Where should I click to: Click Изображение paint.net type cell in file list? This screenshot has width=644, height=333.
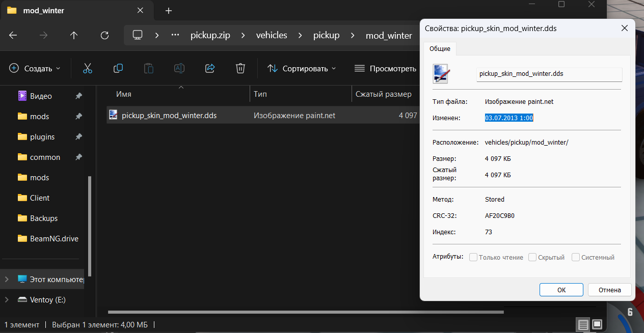tap(294, 116)
